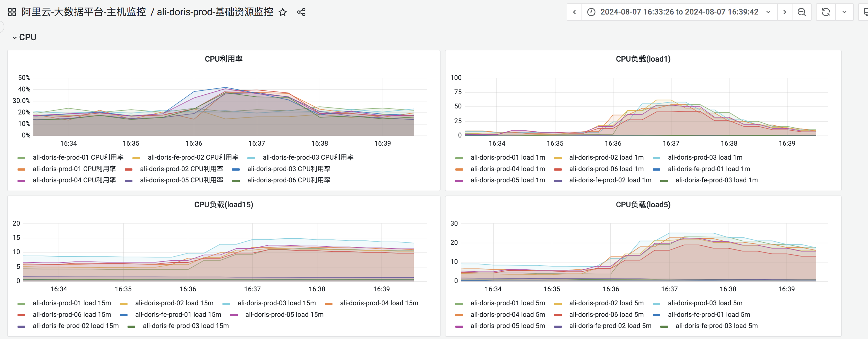This screenshot has height=339, width=868.
Task: Share the dashboard via share icon
Action: [x=301, y=12]
